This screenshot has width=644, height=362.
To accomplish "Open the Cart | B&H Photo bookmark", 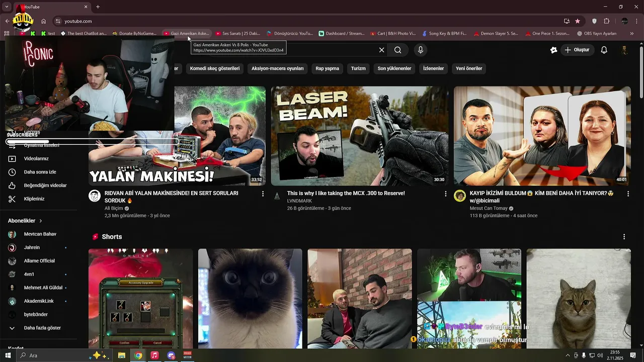I will tap(393, 34).
